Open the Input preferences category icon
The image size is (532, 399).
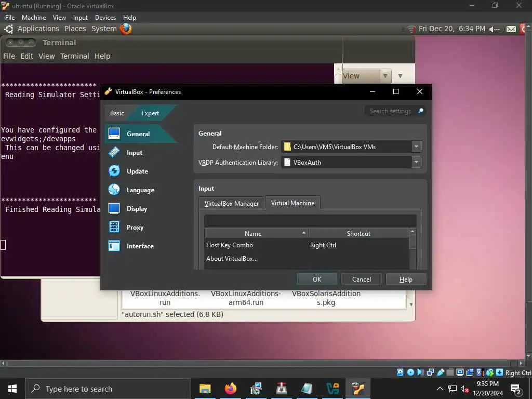[x=114, y=152]
